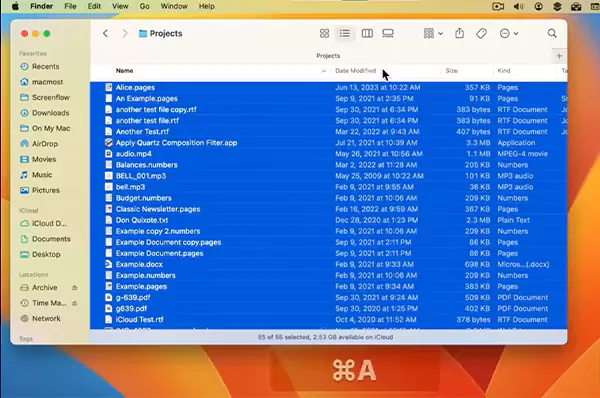This screenshot has width=600, height=398.
Task: Select Apply Quartz Composition Filter.app
Action: click(x=328, y=143)
